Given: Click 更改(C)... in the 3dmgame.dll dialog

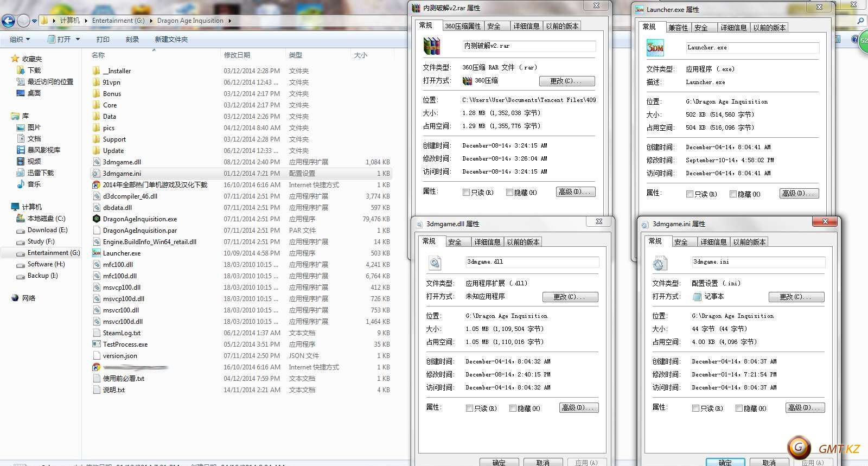Looking at the screenshot, I should 570,297.
